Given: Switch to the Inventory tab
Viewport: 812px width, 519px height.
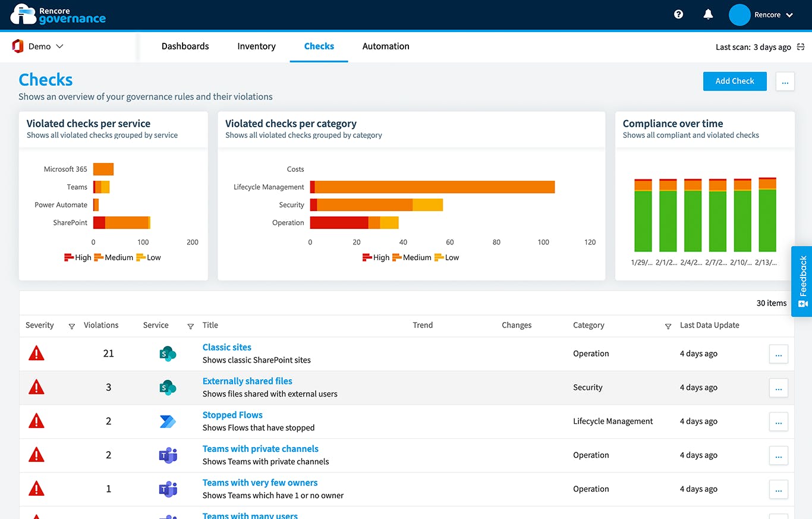Looking at the screenshot, I should [x=256, y=46].
